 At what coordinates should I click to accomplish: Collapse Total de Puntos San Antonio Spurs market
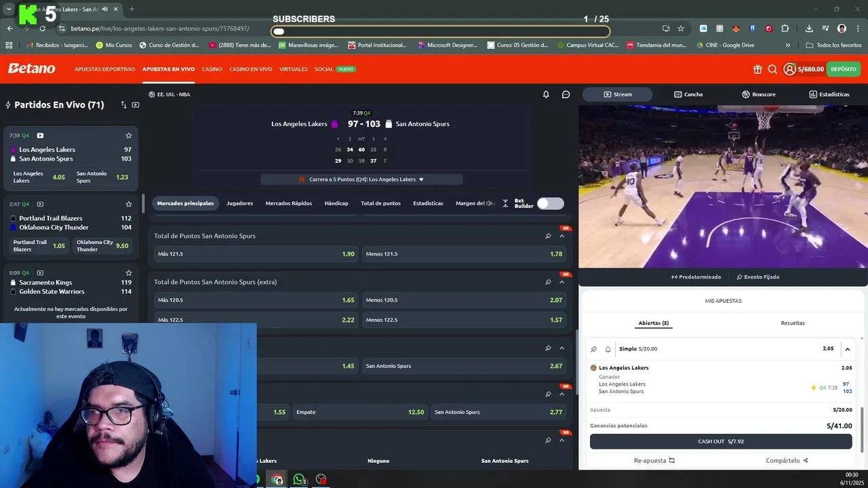(561, 236)
